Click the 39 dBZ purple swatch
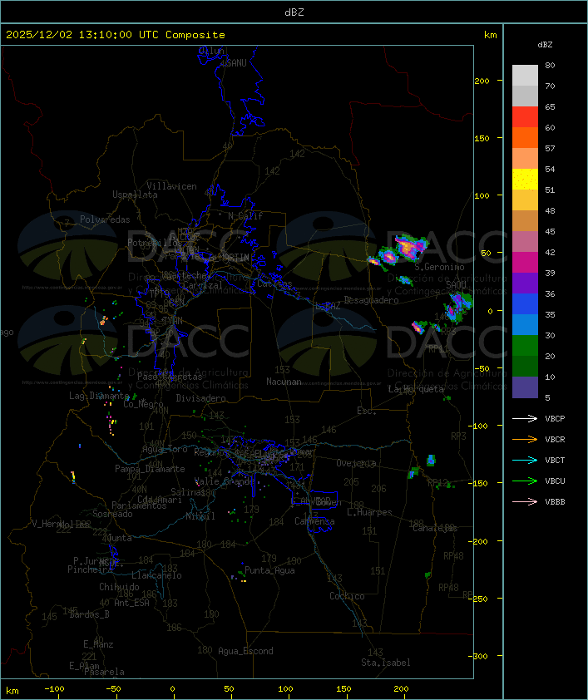This screenshot has height=700, width=588. click(525, 283)
